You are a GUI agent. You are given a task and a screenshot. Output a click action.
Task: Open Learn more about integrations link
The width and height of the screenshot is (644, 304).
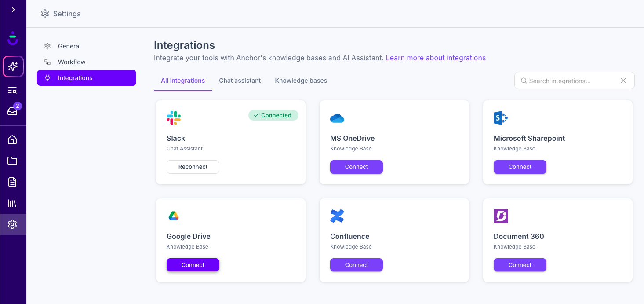(436, 58)
